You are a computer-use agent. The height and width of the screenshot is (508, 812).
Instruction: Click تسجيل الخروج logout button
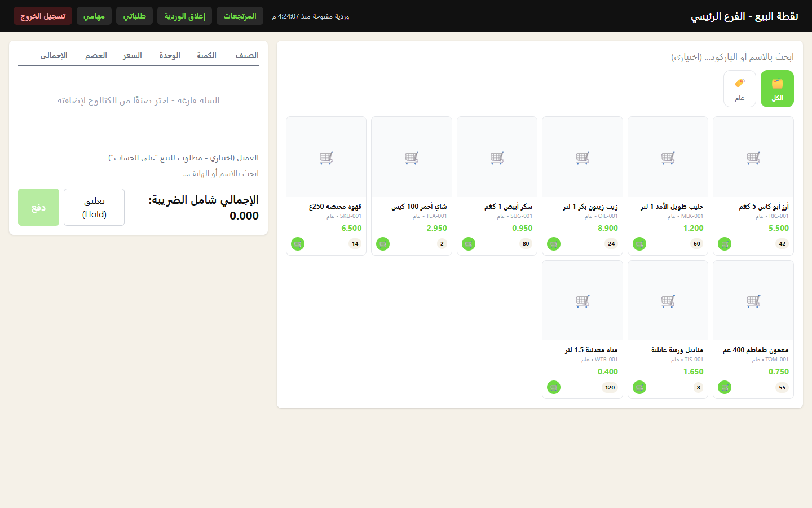click(x=43, y=16)
